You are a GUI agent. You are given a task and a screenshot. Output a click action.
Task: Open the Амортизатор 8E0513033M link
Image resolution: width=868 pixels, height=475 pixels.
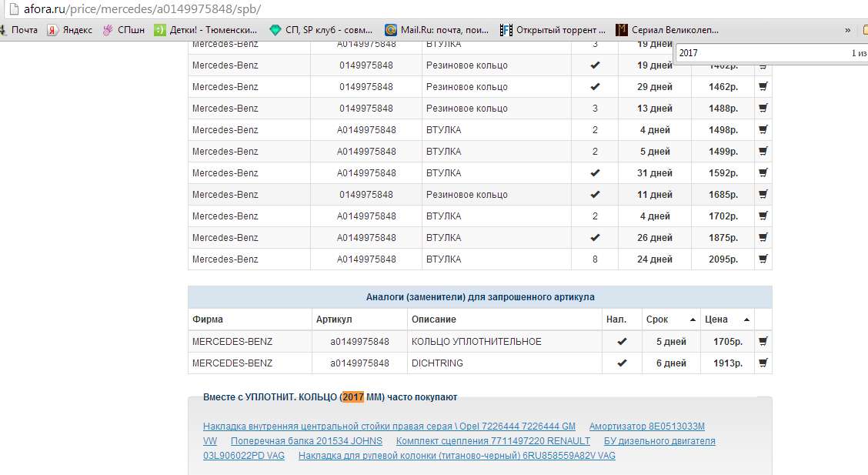click(646, 426)
